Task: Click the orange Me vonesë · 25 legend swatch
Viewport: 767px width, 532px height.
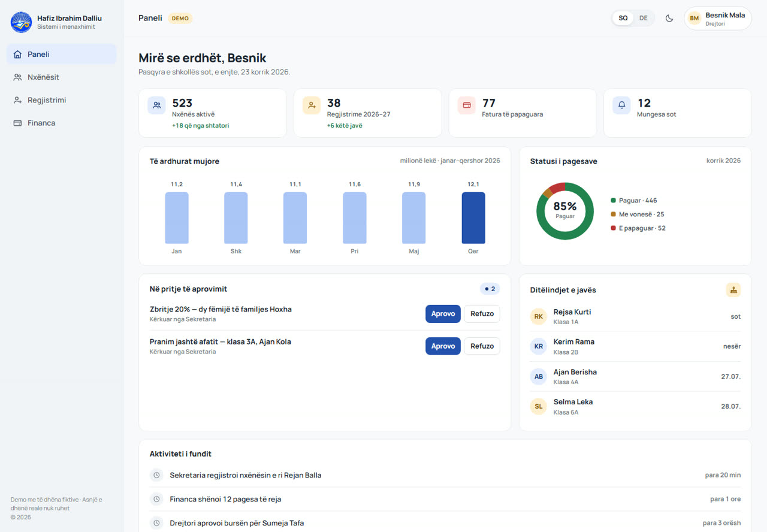Action: pos(613,214)
